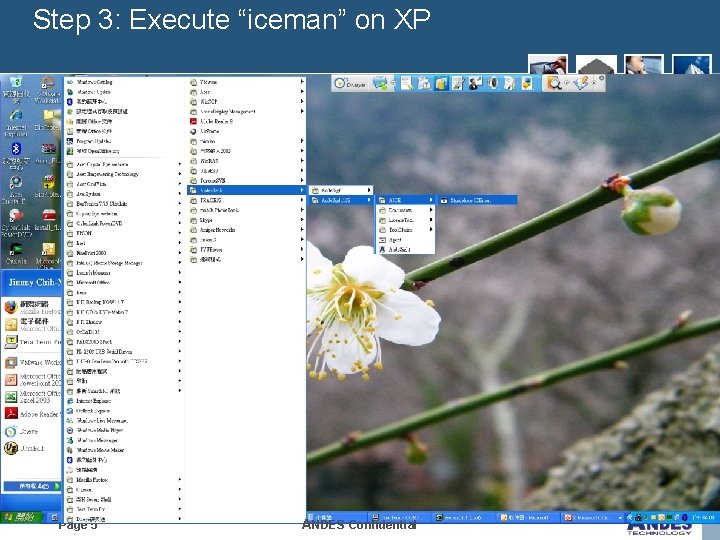Click globe icon on Dr.eye toolbar
Image resolution: width=720 pixels, height=540 pixels.
coord(380,84)
